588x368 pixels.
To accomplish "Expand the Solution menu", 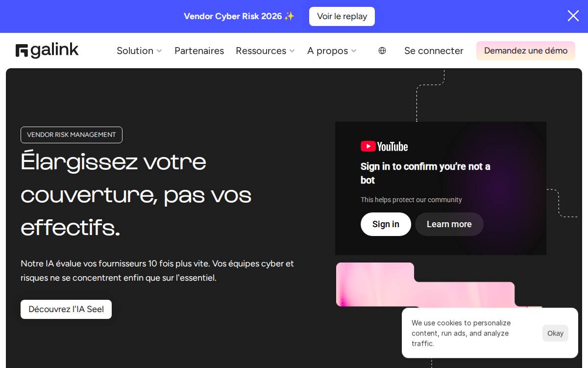I will 139,51.
